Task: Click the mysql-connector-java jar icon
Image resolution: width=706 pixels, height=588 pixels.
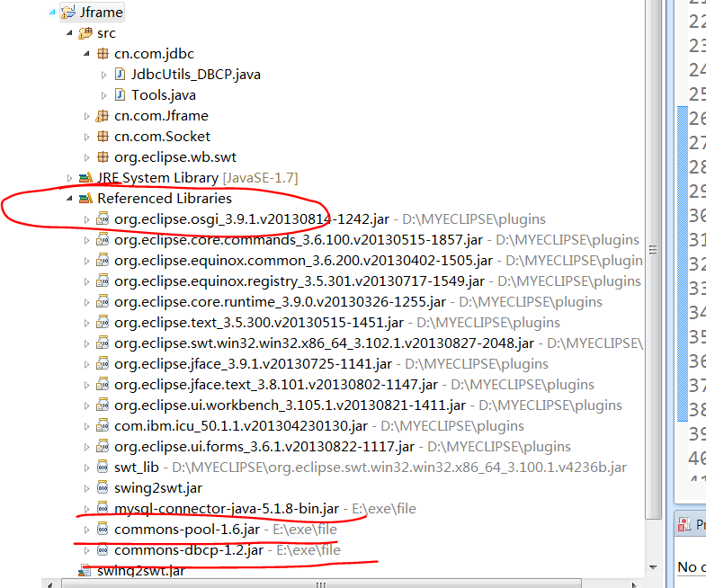Action: pyautogui.click(x=103, y=509)
